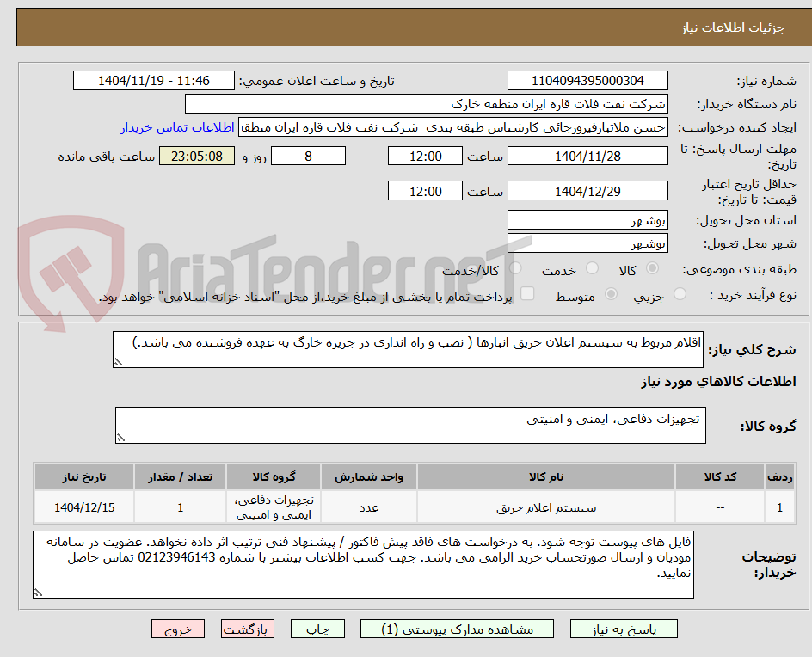Image resolution: width=812 pixels, height=657 pixels.
Task: Click the تاریخ و ساعت اعلان عمومی field
Action: (154, 81)
